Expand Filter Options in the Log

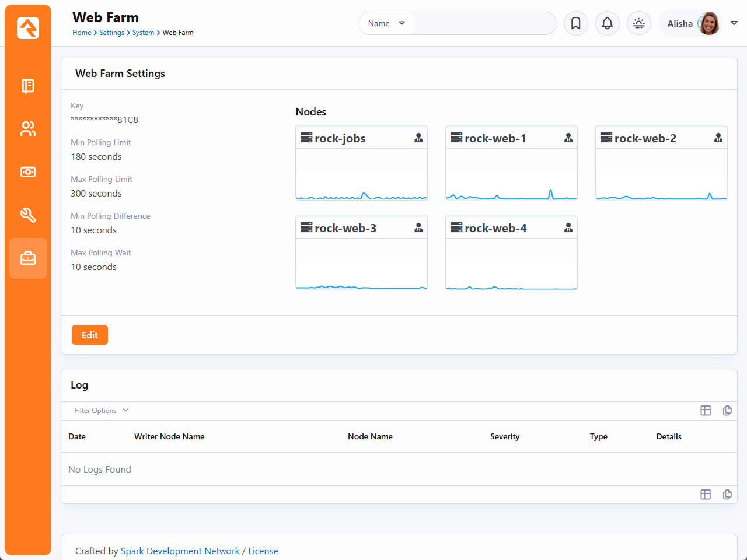pos(102,411)
